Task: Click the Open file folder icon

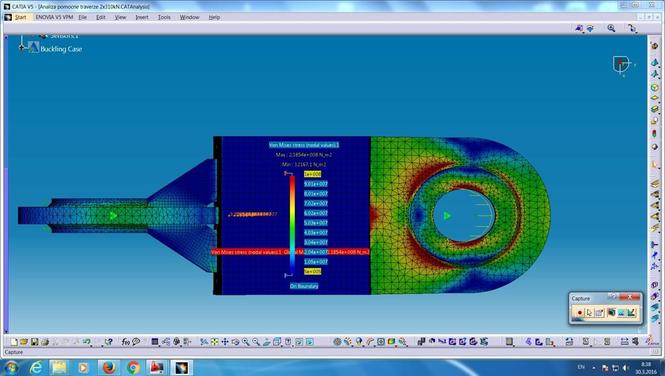Action: pos(24,342)
